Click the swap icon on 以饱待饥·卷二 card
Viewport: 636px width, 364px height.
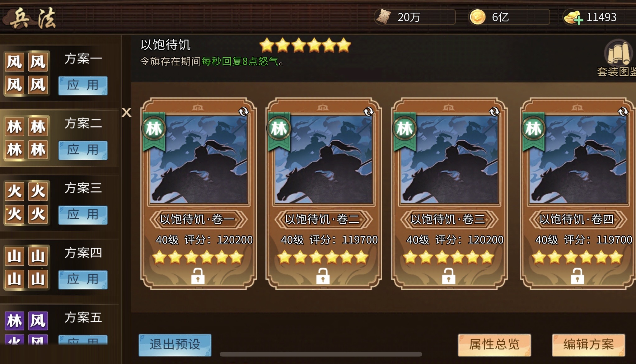[x=369, y=112]
